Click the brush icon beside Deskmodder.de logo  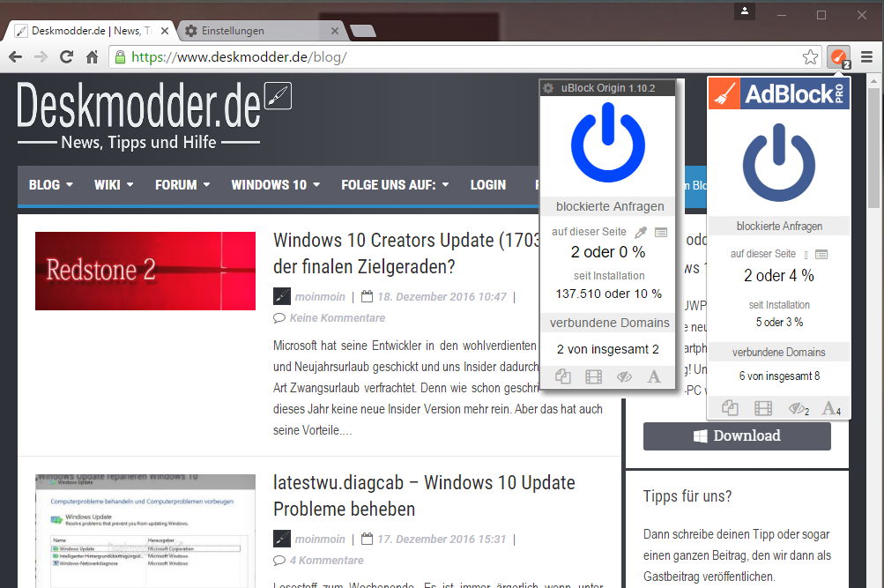[x=278, y=95]
